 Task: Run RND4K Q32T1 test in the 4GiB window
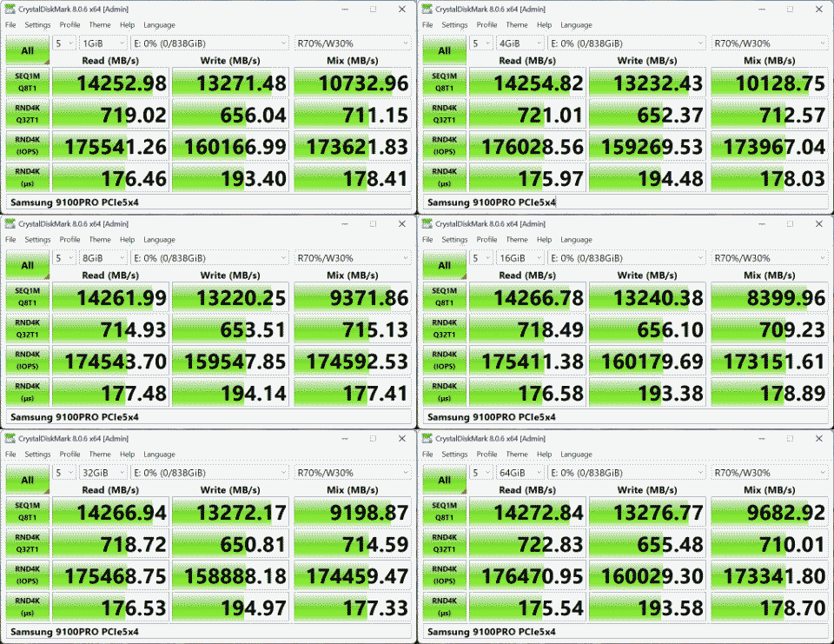point(445,114)
